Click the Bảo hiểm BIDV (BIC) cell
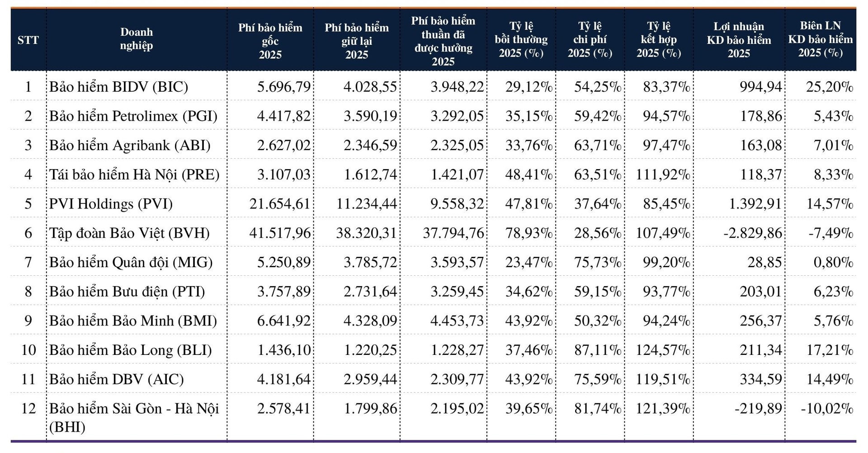The height and width of the screenshot is (453, 868). point(118,86)
